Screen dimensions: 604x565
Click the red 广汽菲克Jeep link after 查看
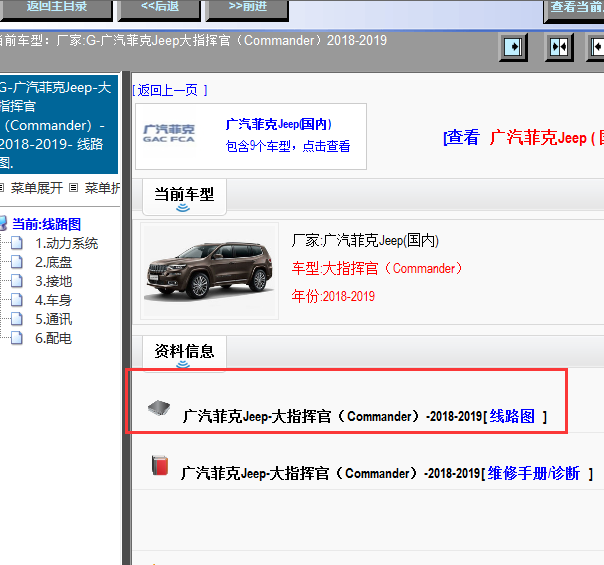pyautogui.click(x=546, y=137)
